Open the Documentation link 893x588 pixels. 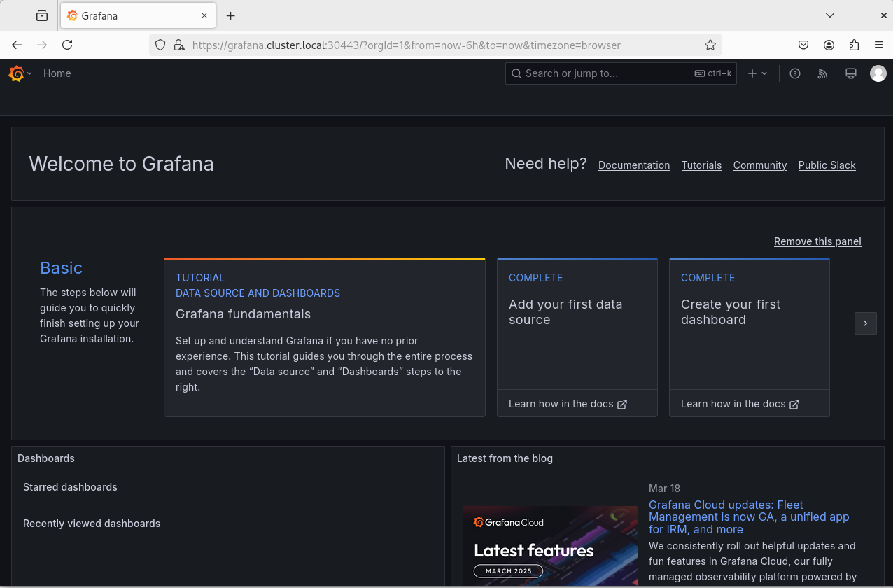pos(634,165)
